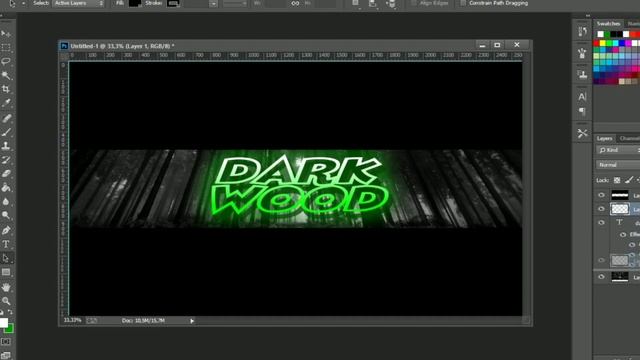Click the green background color swatch
This screenshot has width=640, height=360.
(10, 329)
